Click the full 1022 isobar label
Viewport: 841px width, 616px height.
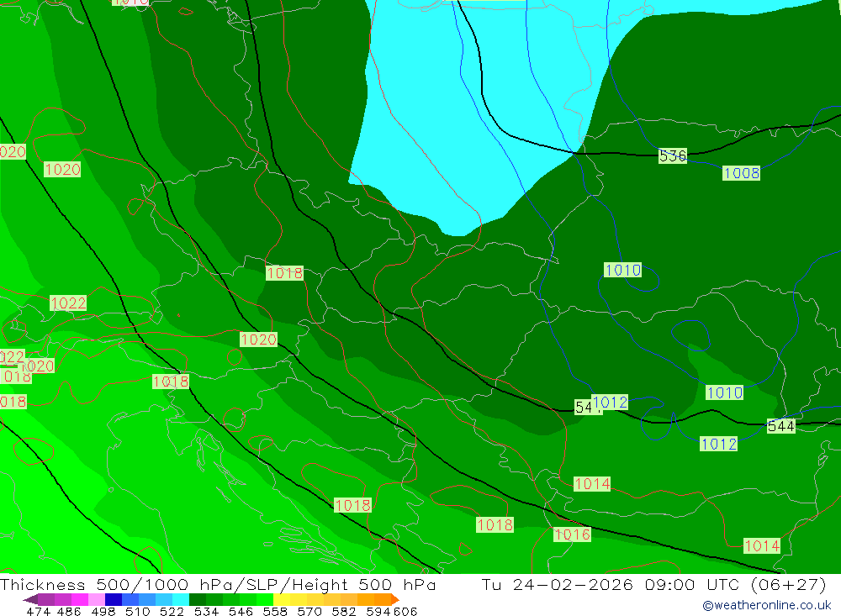click(68, 303)
